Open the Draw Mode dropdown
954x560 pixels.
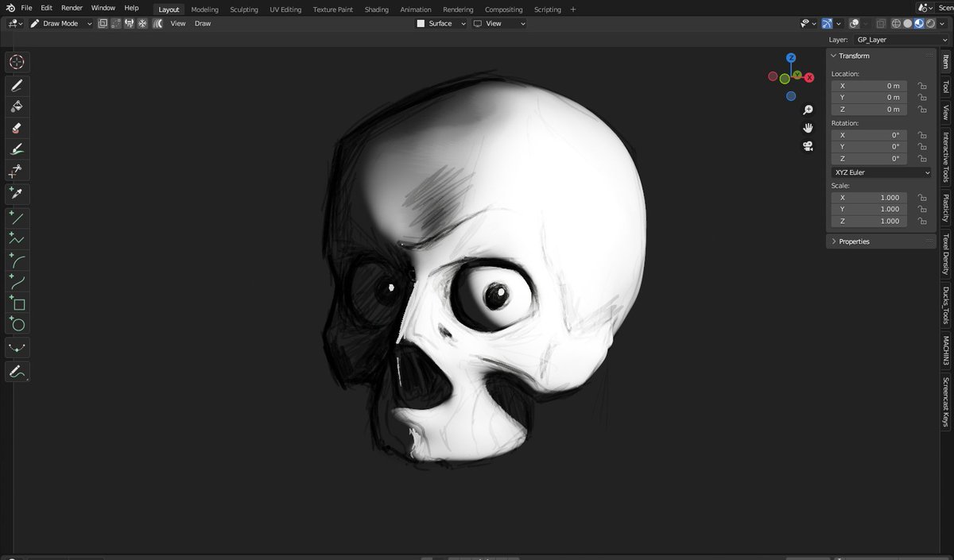(61, 24)
